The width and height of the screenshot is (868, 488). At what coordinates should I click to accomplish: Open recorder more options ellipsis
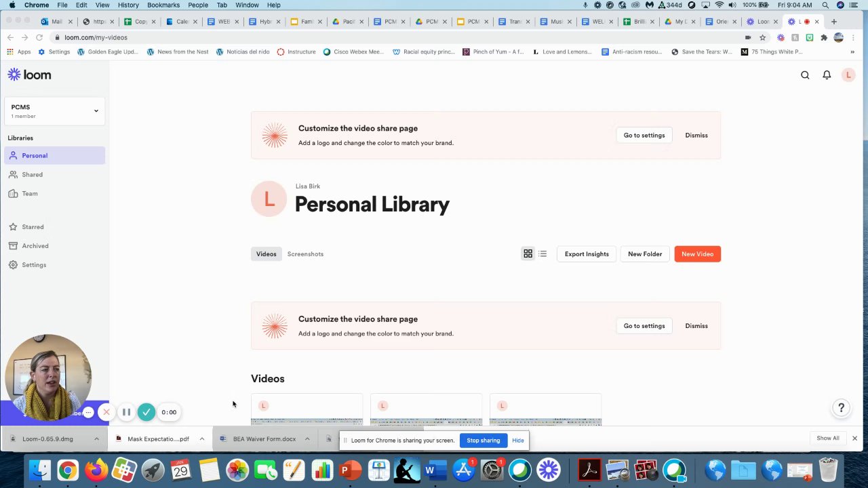(88, 412)
